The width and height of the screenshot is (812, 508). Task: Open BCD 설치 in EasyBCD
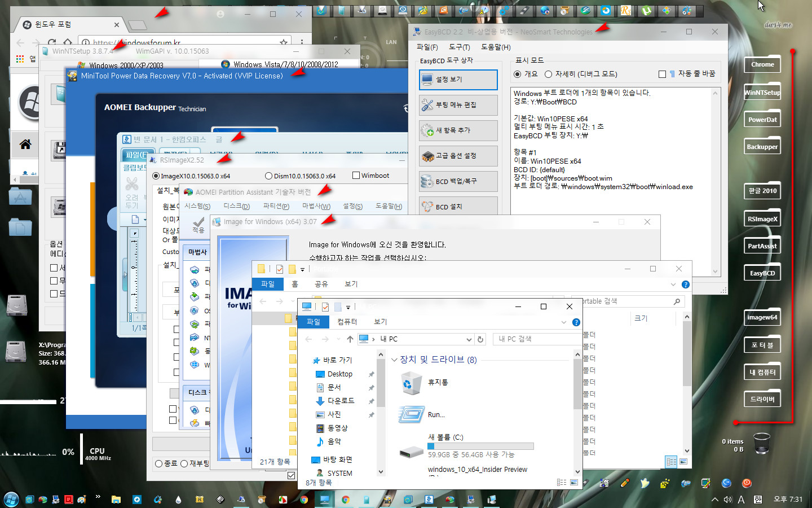458,206
